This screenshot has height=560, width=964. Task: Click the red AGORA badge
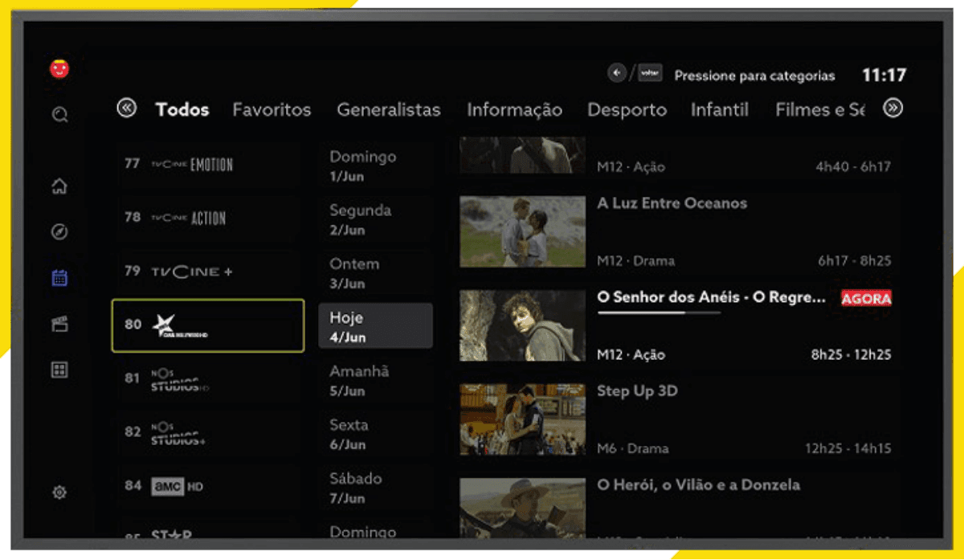(866, 298)
